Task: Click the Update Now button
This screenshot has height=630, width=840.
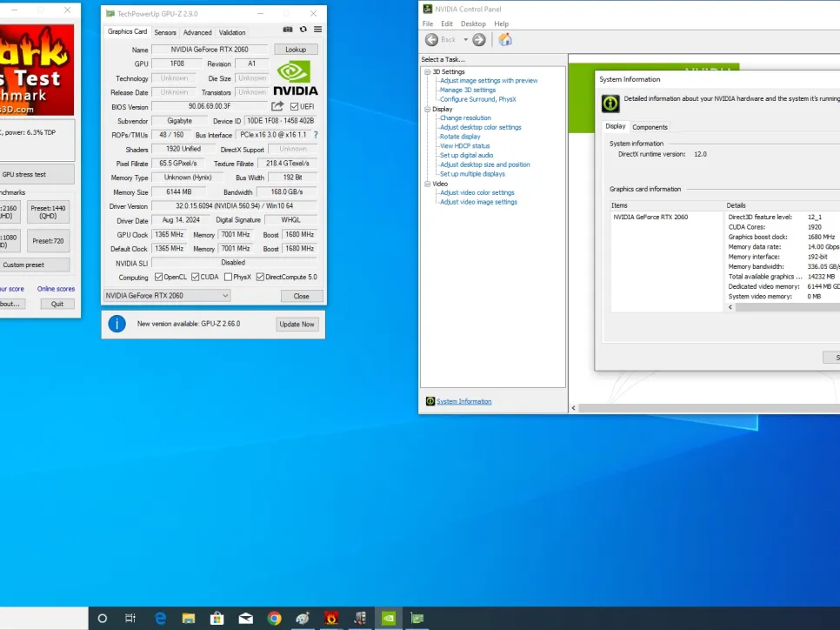Action: 297,324
